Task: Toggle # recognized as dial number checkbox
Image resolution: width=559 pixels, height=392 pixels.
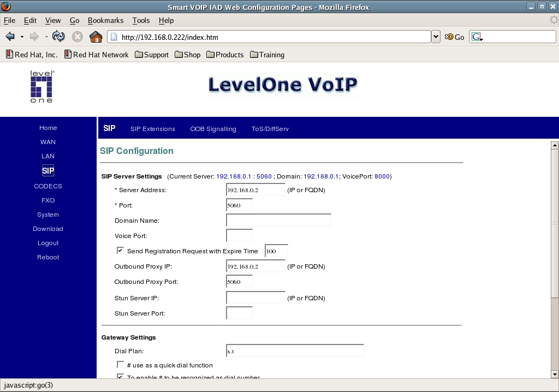Action: click(x=120, y=377)
